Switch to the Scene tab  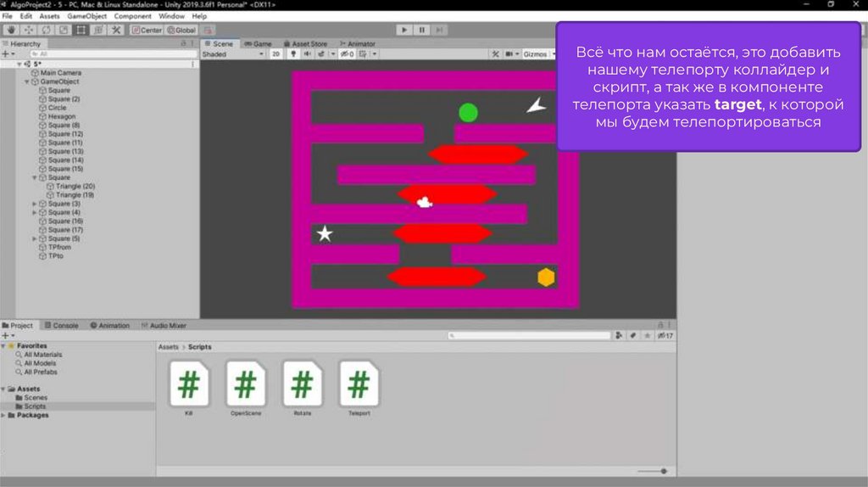pyautogui.click(x=220, y=44)
